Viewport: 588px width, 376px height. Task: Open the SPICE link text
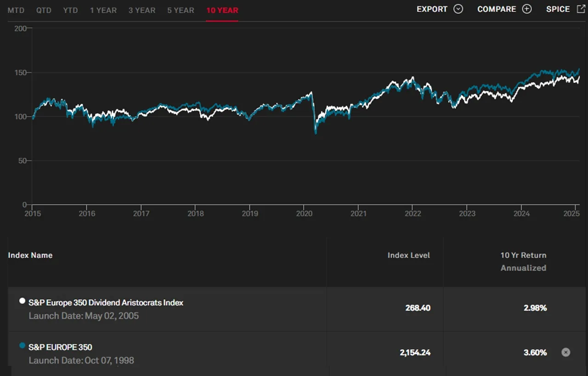pos(558,9)
